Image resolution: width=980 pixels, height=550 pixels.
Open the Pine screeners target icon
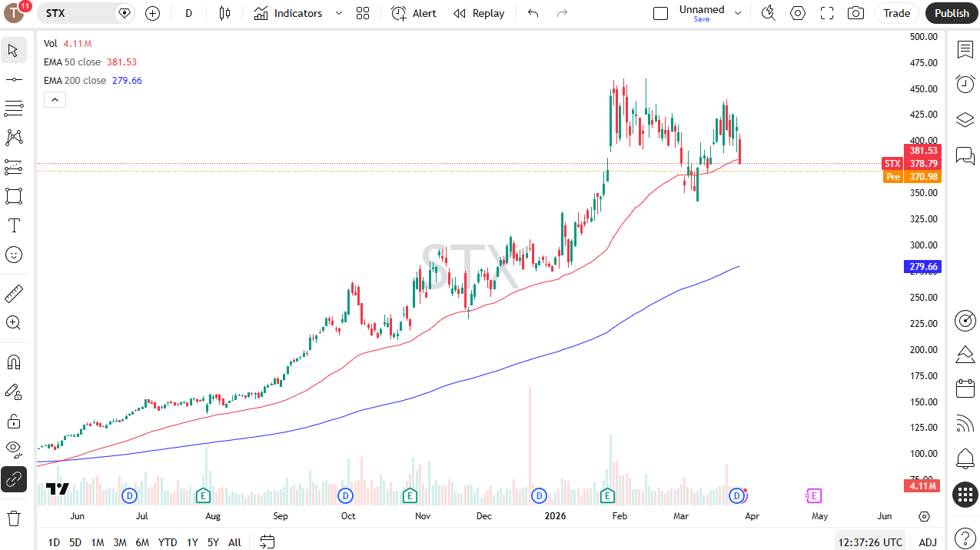(x=965, y=320)
